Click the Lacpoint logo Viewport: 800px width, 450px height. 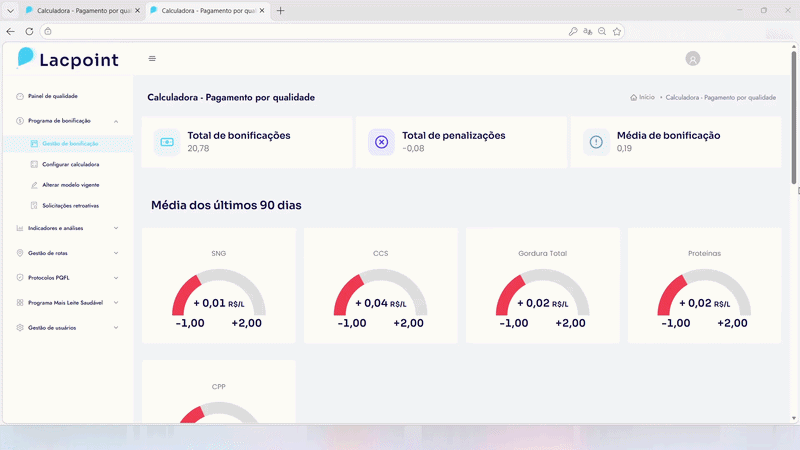pos(68,59)
